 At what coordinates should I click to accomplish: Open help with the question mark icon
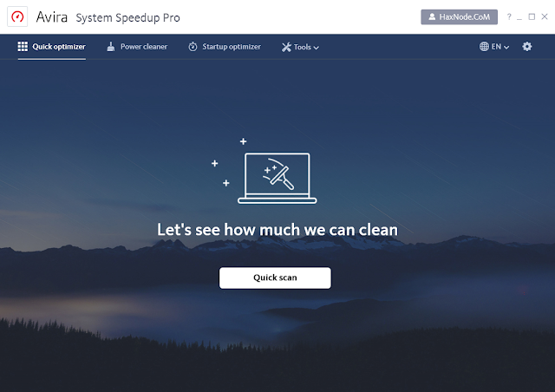pos(509,16)
